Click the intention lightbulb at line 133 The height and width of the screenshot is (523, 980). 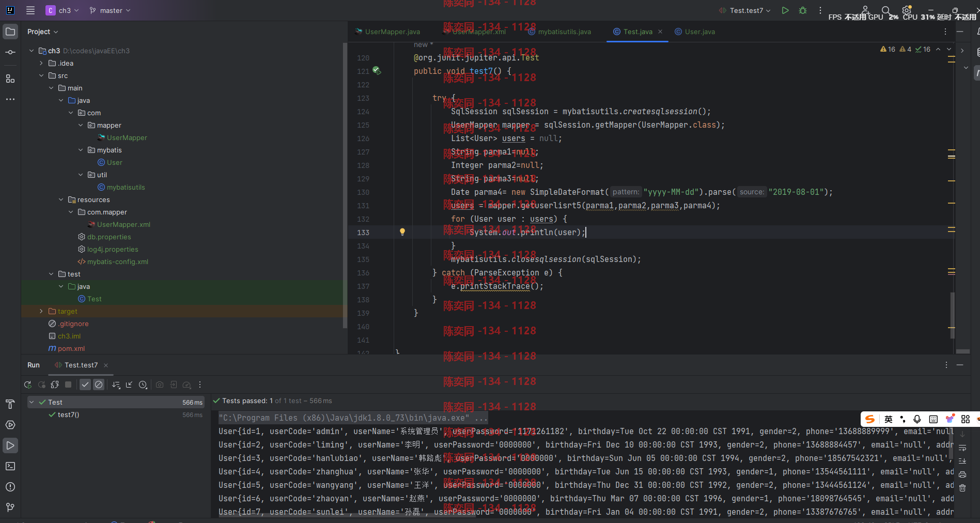point(402,232)
